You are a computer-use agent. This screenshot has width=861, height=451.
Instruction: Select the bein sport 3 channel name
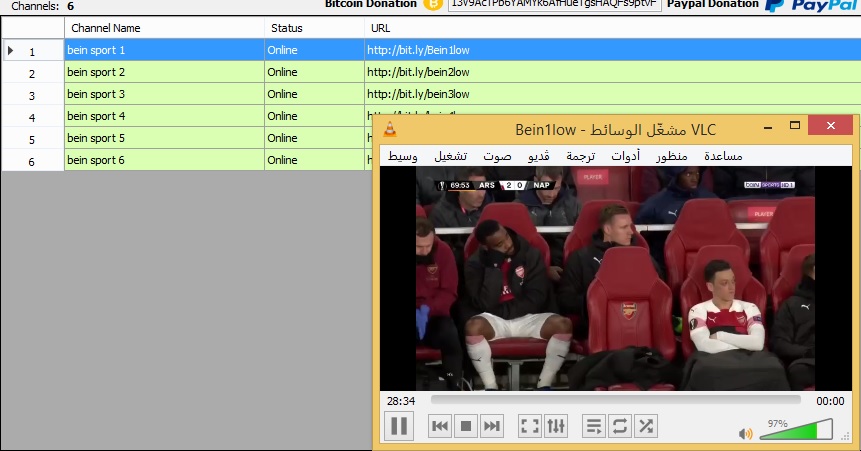coord(96,94)
